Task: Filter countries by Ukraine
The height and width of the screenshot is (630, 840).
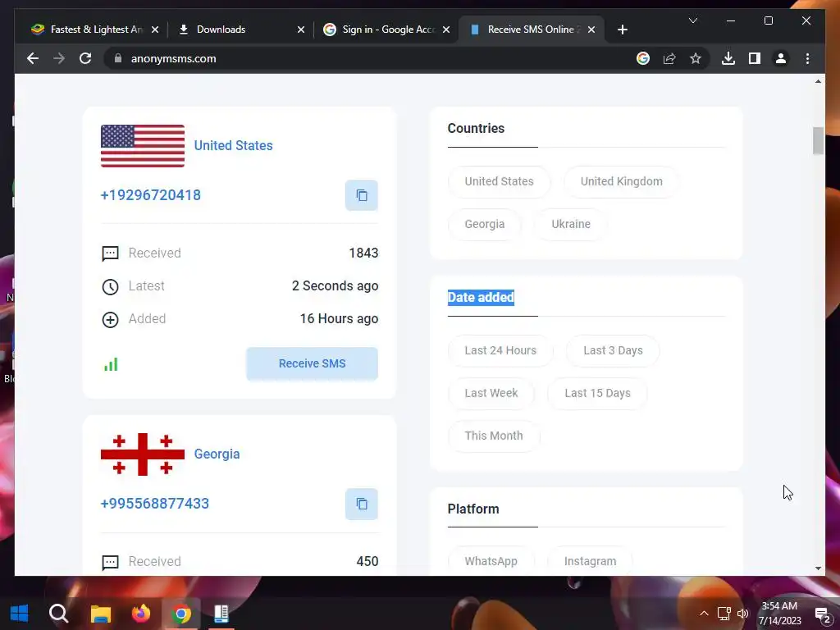Action: [571, 225]
